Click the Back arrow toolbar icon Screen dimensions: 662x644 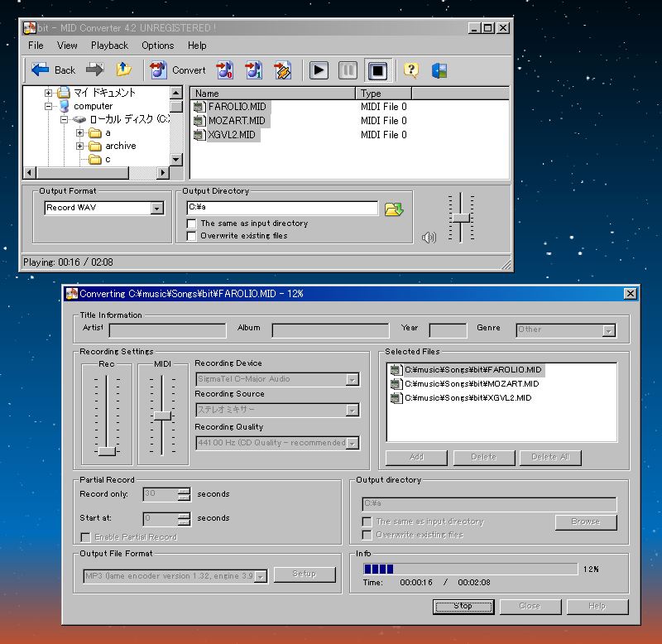(41, 70)
